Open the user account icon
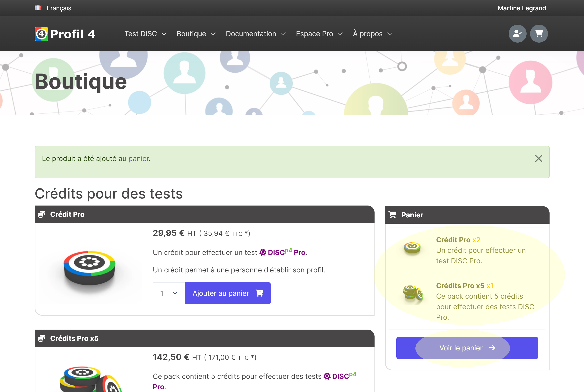This screenshot has height=392, width=584. 517,33
